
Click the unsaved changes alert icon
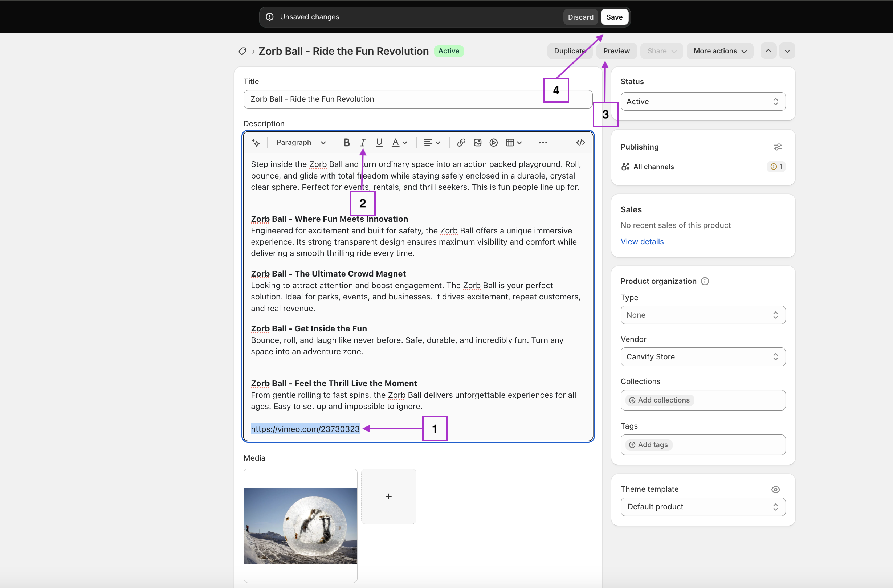tap(269, 17)
